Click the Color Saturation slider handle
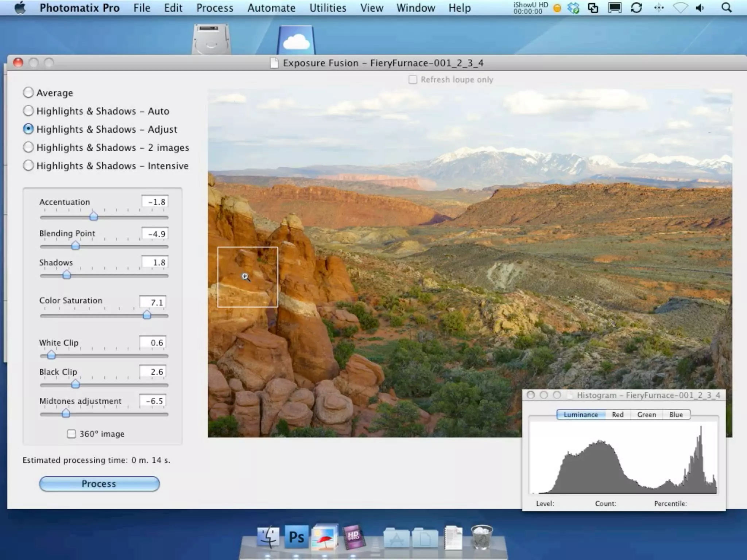747x560 pixels. pyautogui.click(x=147, y=315)
